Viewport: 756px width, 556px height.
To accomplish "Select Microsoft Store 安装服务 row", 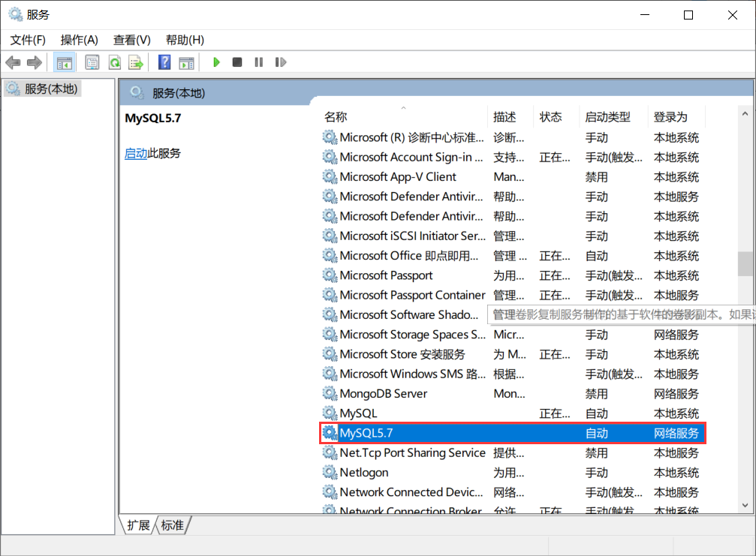I will pos(513,354).
